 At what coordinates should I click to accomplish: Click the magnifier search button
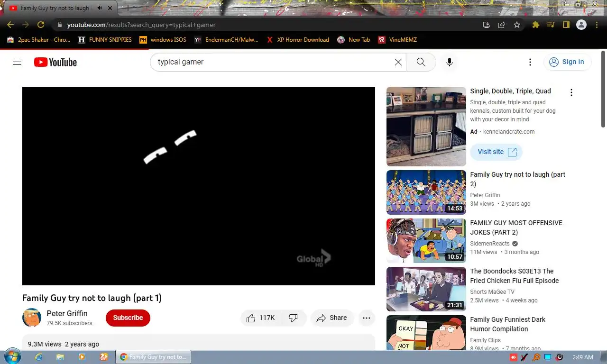coord(421,62)
